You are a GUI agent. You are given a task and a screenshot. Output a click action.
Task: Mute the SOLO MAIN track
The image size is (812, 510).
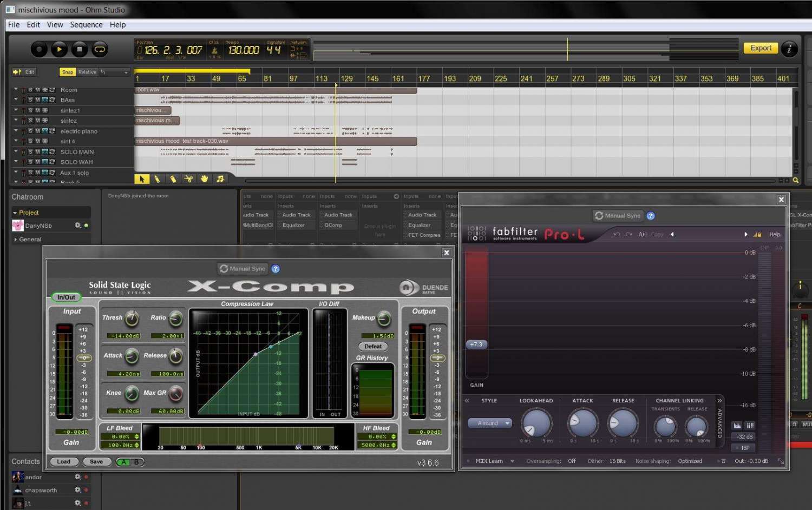coord(38,152)
